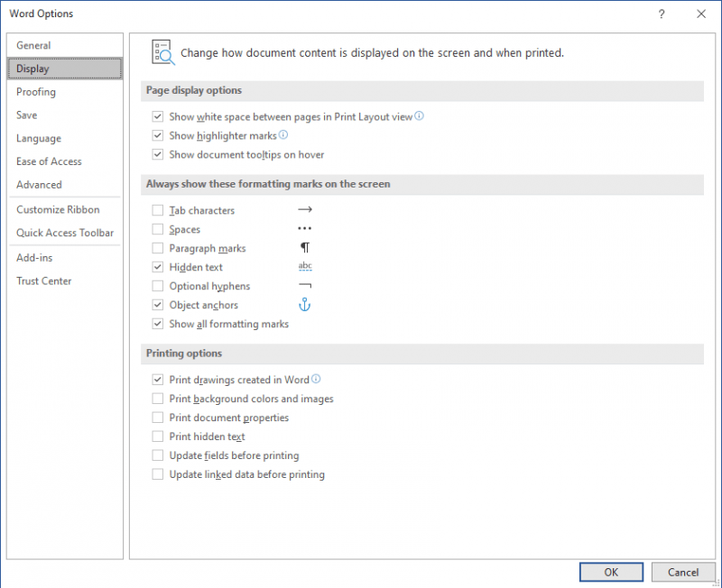Enable the Tab characters checkbox
The height and width of the screenshot is (588, 722).
tap(158, 210)
